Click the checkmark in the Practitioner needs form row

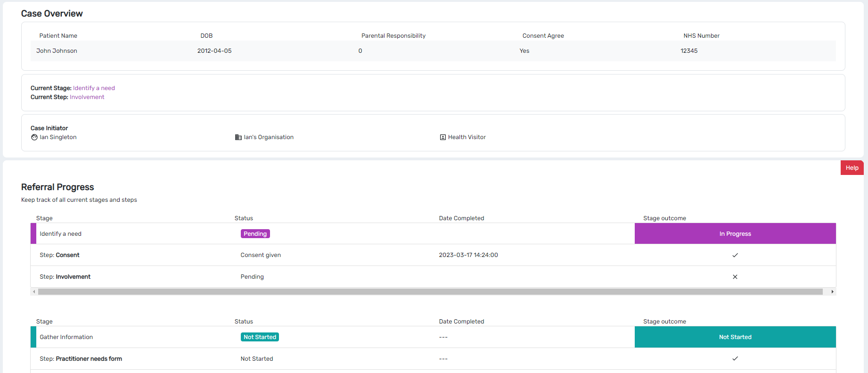pyautogui.click(x=735, y=358)
